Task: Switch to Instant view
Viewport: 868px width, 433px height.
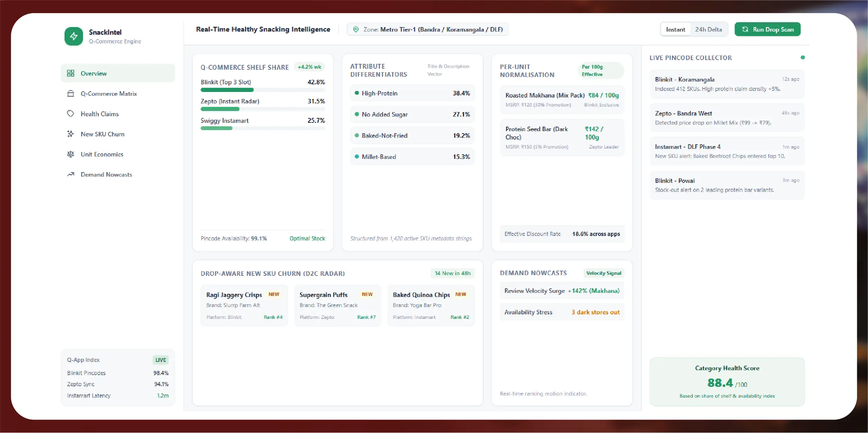Action: pyautogui.click(x=675, y=29)
